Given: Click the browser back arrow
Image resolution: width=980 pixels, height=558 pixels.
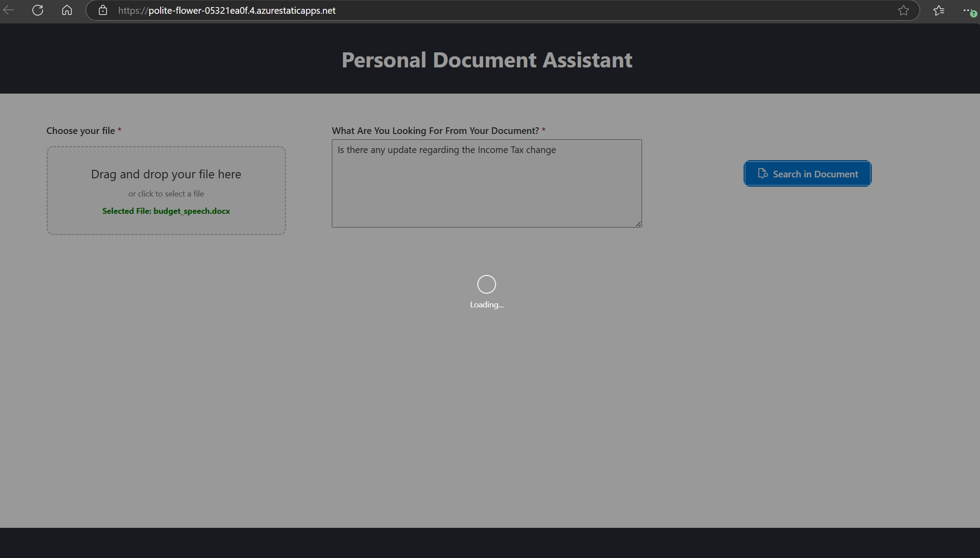Looking at the screenshot, I should point(8,10).
